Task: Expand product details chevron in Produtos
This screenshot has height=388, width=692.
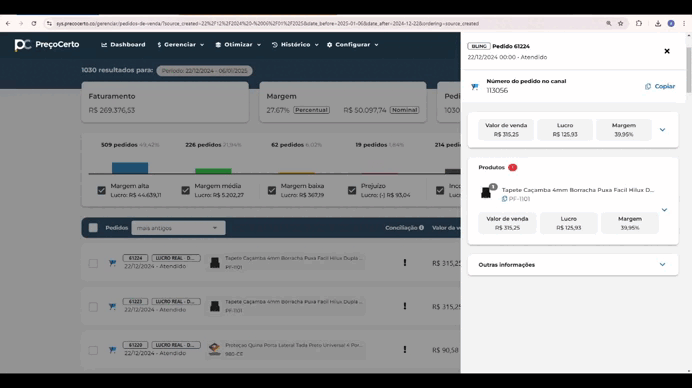Action: pyautogui.click(x=664, y=210)
